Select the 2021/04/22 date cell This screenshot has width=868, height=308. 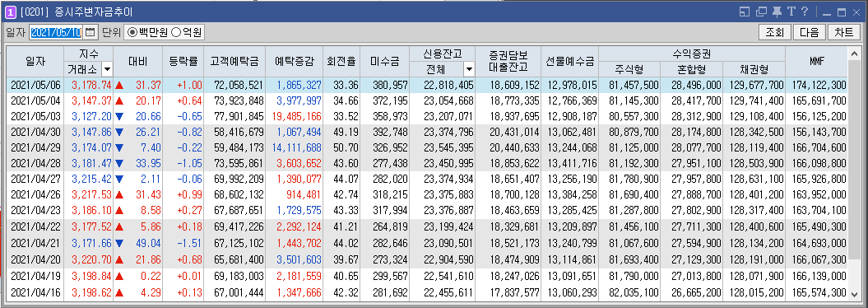click(35, 227)
